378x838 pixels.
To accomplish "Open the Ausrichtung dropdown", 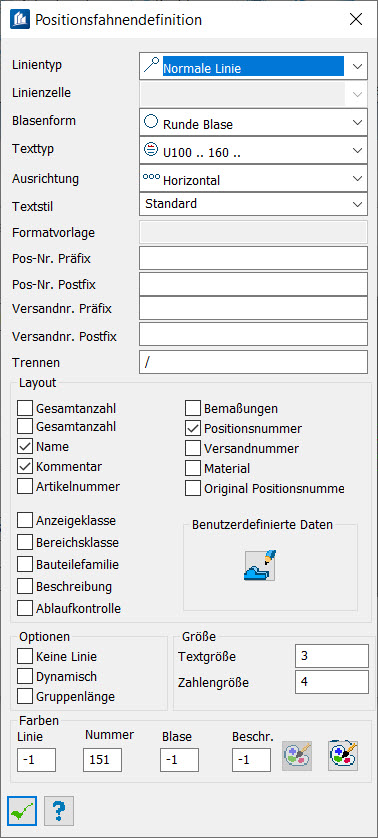I will pyautogui.click(x=253, y=179).
